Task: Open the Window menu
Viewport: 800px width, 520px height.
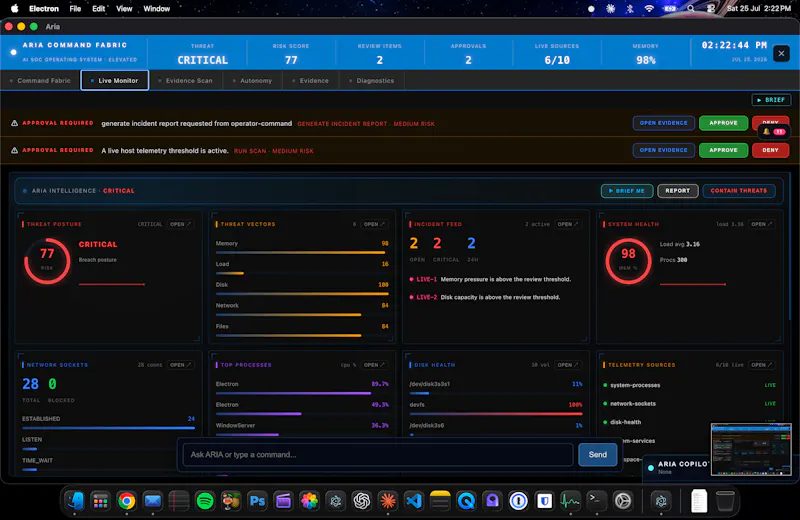Action: click(157, 9)
